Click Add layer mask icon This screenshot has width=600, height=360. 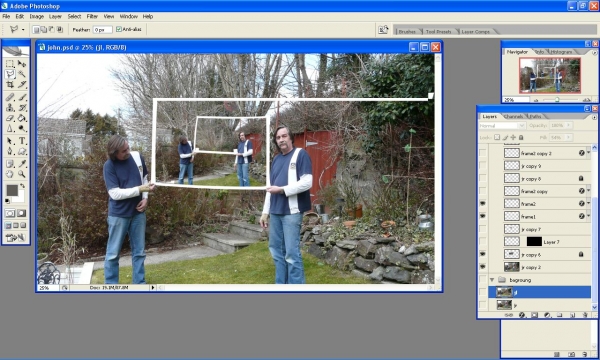click(535, 315)
